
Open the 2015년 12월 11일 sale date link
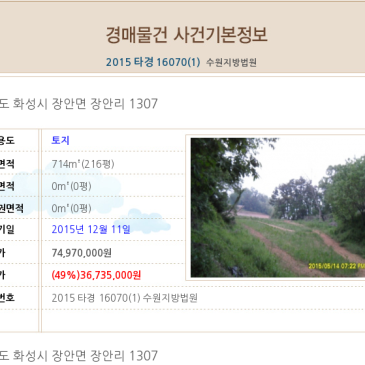91,229
